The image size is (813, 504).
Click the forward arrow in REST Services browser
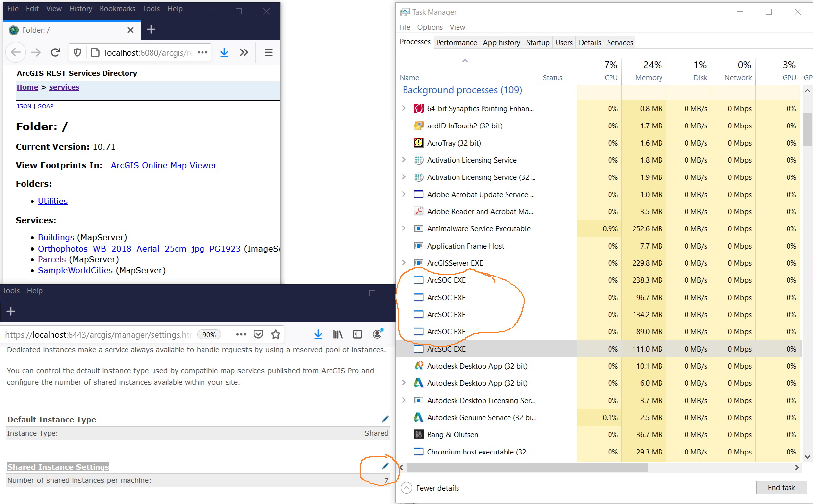tap(36, 52)
